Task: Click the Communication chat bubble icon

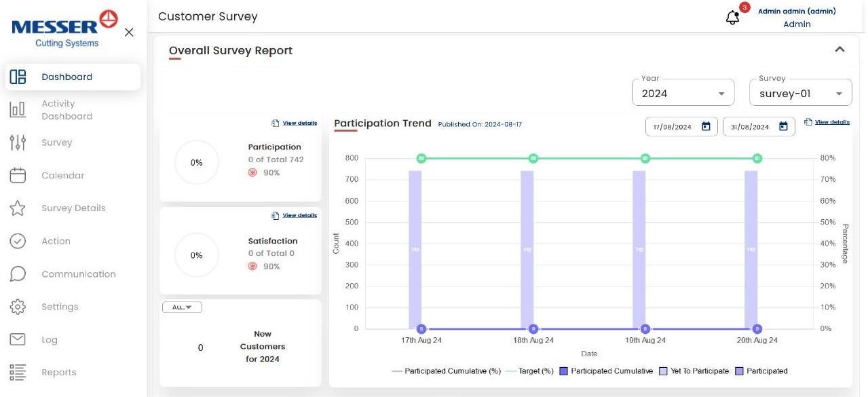Action: [x=18, y=274]
